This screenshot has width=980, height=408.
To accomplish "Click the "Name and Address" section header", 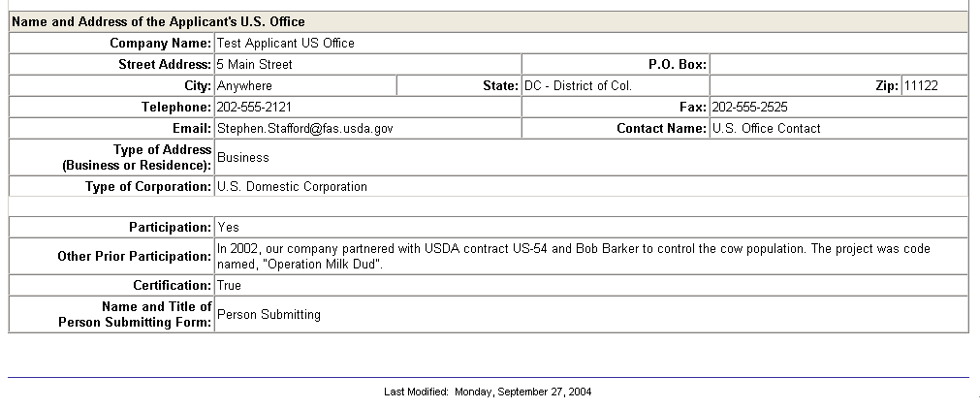I will [158, 21].
